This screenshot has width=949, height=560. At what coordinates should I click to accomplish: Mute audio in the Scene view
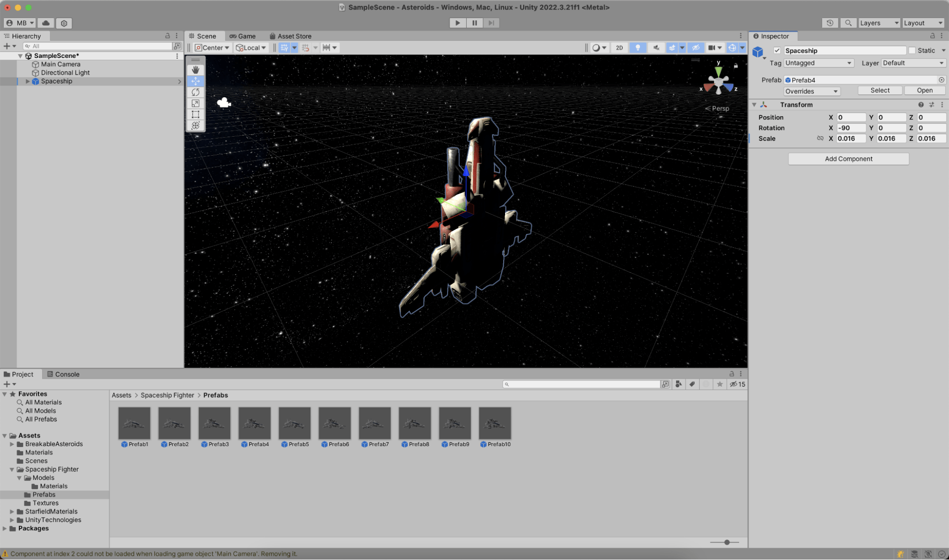tap(656, 47)
